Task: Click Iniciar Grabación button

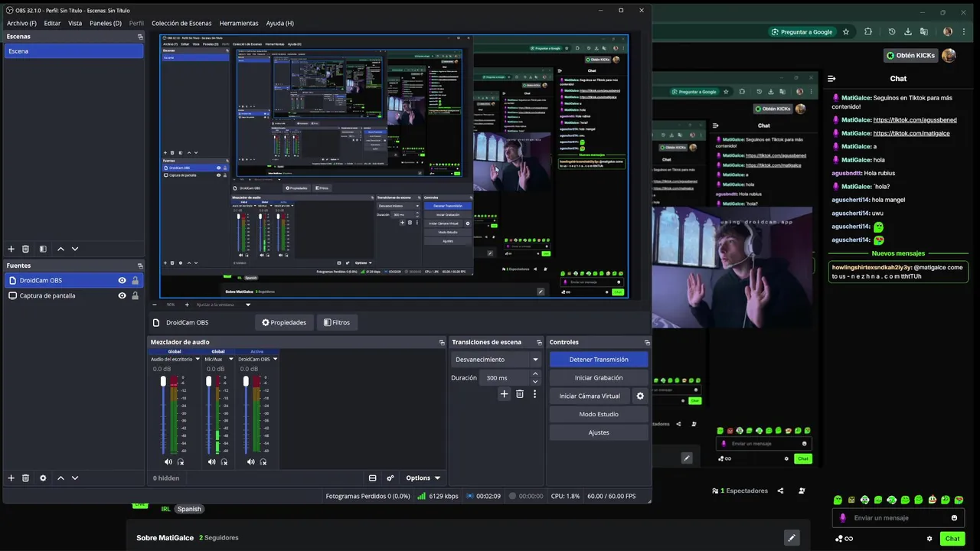Action: coord(599,377)
